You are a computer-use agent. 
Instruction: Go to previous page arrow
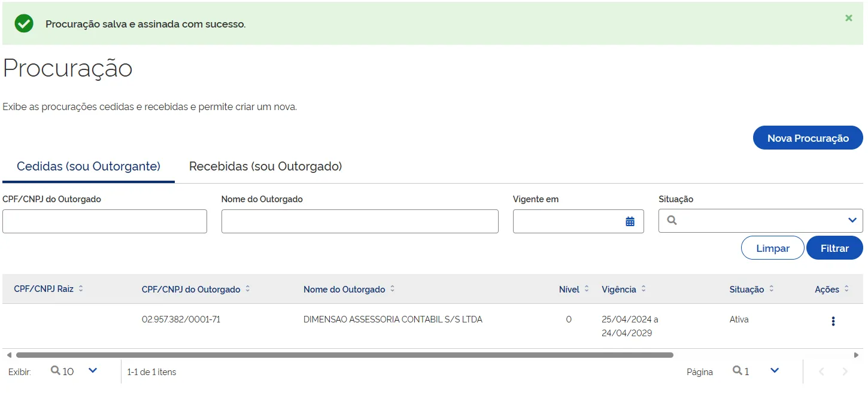tap(821, 371)
